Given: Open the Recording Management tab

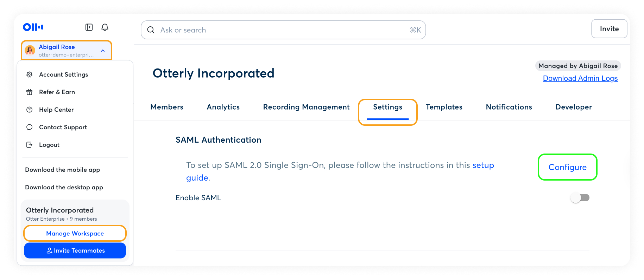Looking at the screenshot, I should 306,107.
